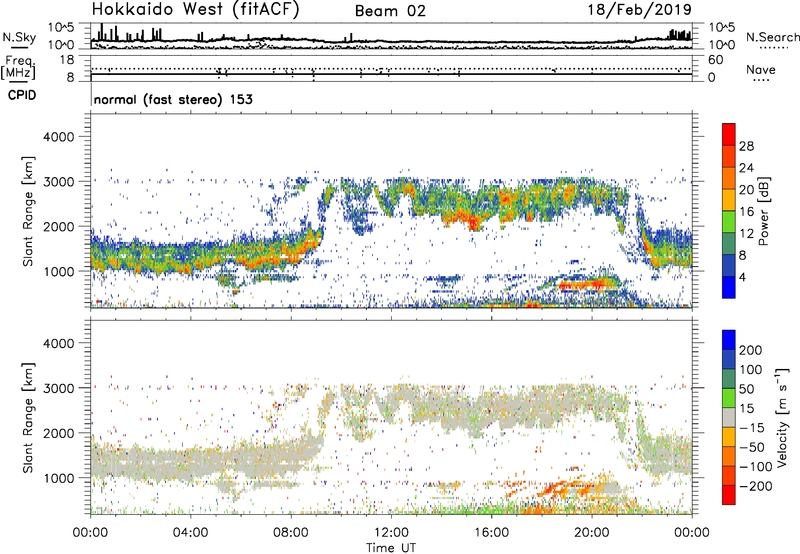
Task: Click the '28' tick on the Power colorbar
Action: (746, 146)
